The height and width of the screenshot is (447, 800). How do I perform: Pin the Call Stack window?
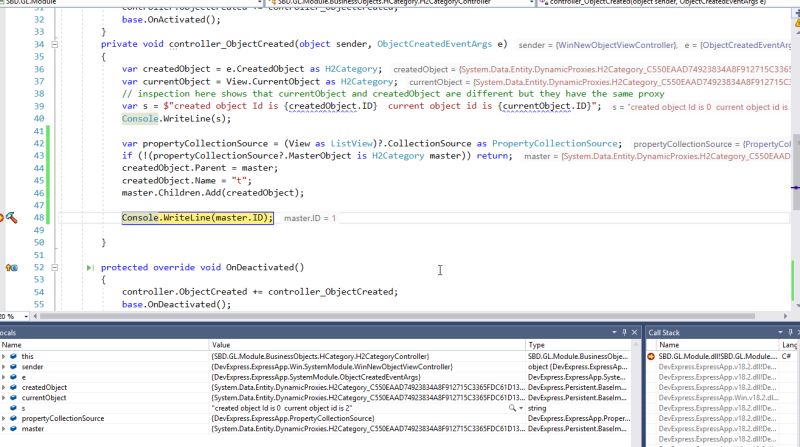click(790, 332)
